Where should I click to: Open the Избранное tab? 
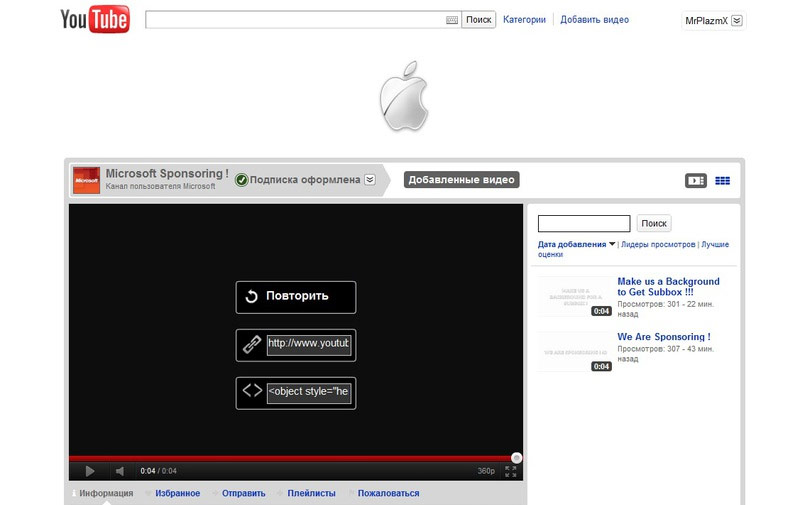tap(178, 493)
